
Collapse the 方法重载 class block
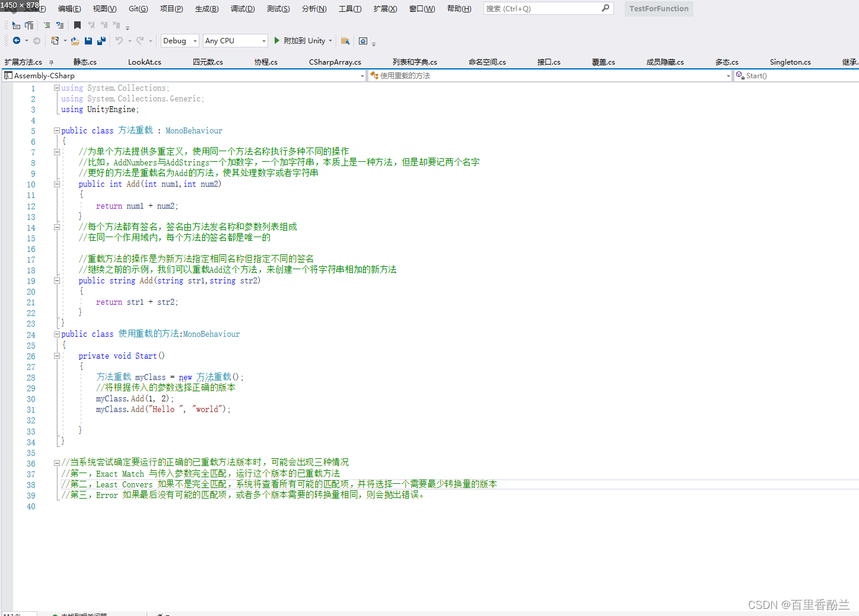point(57,130)
